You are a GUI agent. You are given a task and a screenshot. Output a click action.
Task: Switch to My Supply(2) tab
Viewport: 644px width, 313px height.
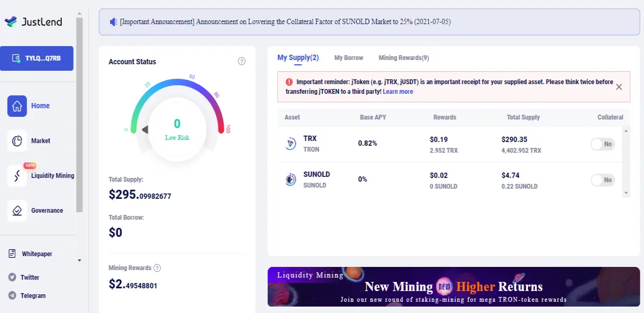[x=298, y=58]
